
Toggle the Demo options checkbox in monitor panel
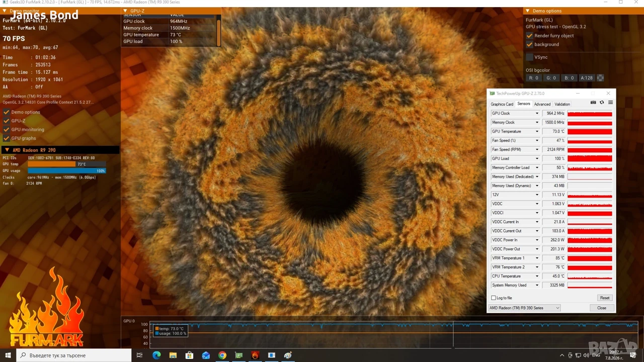7,112
